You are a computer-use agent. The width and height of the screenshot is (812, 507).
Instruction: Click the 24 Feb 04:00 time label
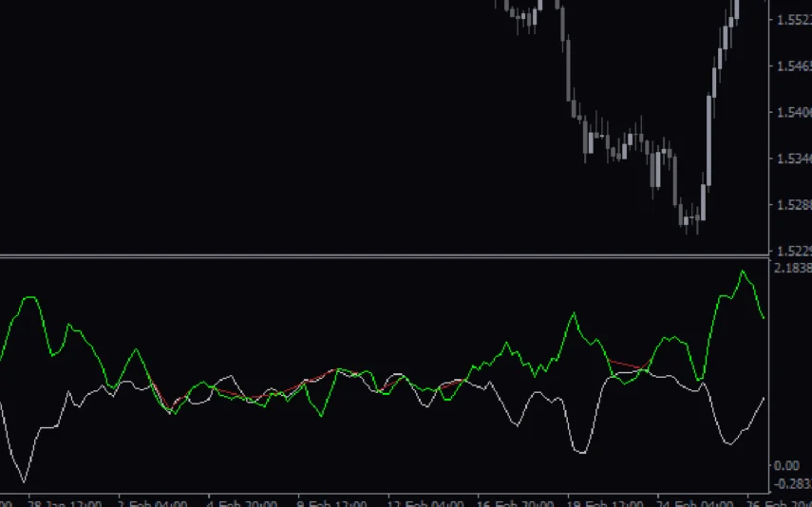coord(698,501)
